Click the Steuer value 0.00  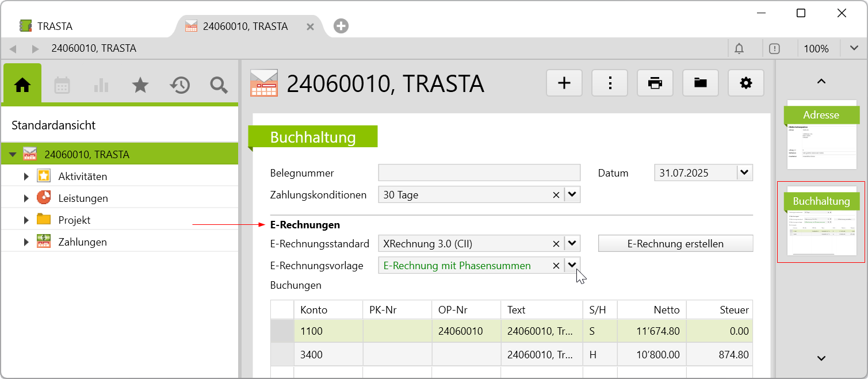click(x=720, y=331)
